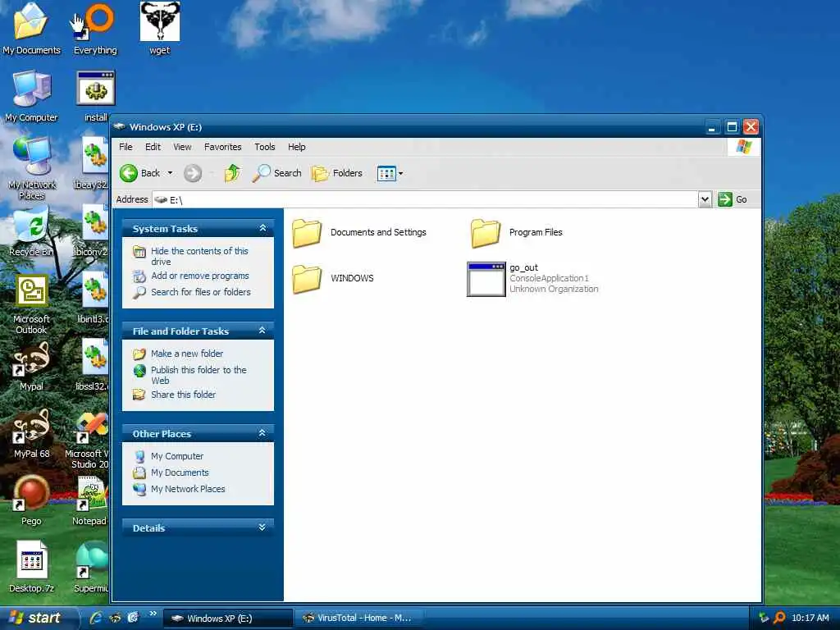The width and height of the screenshot is (840, 630).
Task: Select the Desktop.7z archive icon
Action: click(x=31, y=567)
